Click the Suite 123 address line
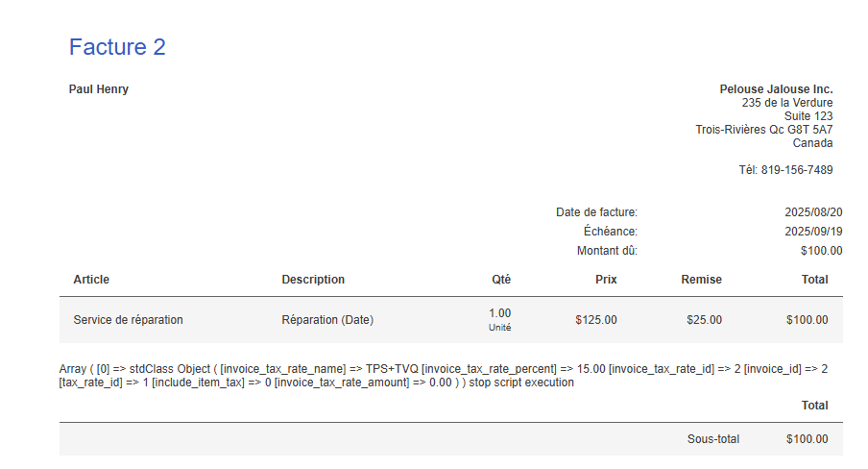The image size is (868, 469). (x=808, y=116)
